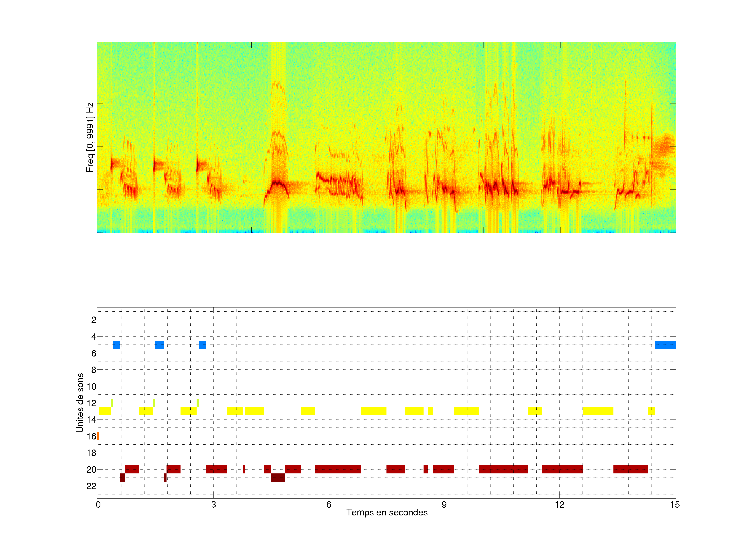Select the third small blue block on row 5
This screenshot has height=560, width=747.
coord(202,345)
